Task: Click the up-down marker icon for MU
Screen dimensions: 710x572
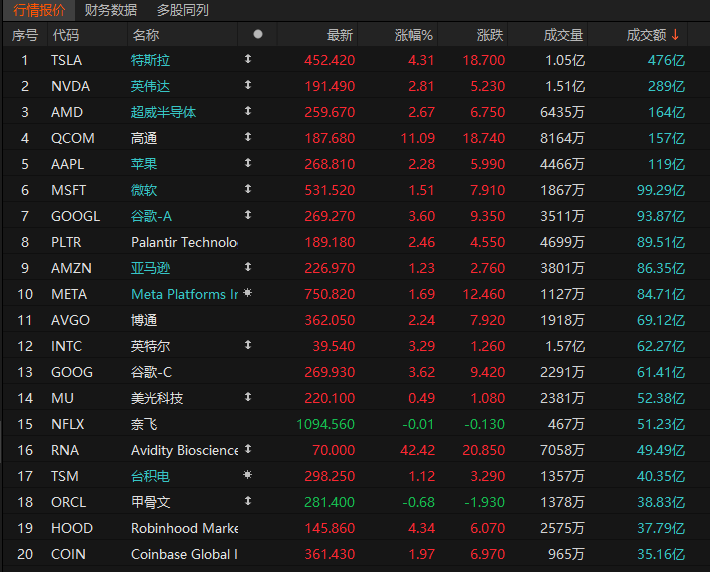Action: (x=248, y=397)
